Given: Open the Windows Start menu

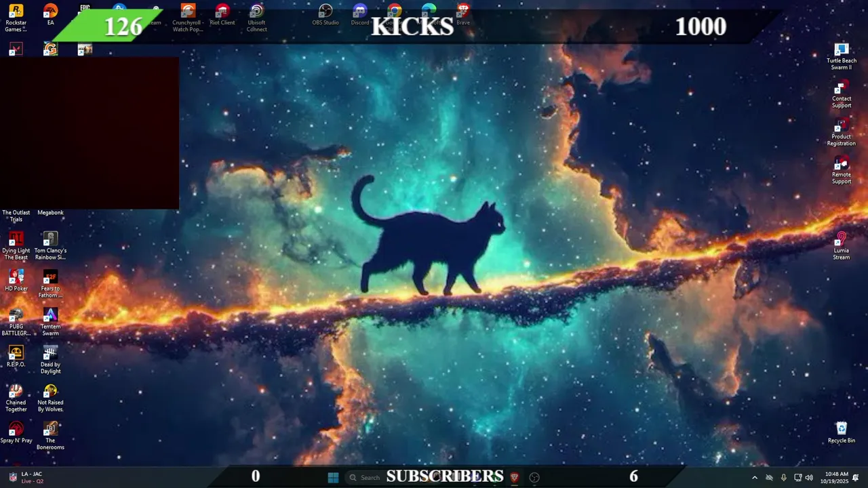Looking at the screenshot, I should point(333,478).
